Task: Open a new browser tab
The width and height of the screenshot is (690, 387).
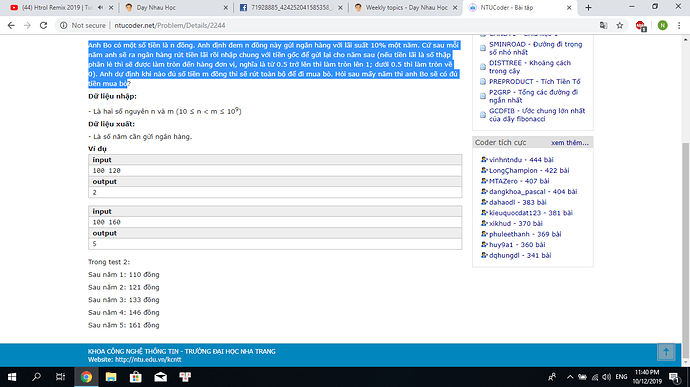Action: tap(588, 7)
